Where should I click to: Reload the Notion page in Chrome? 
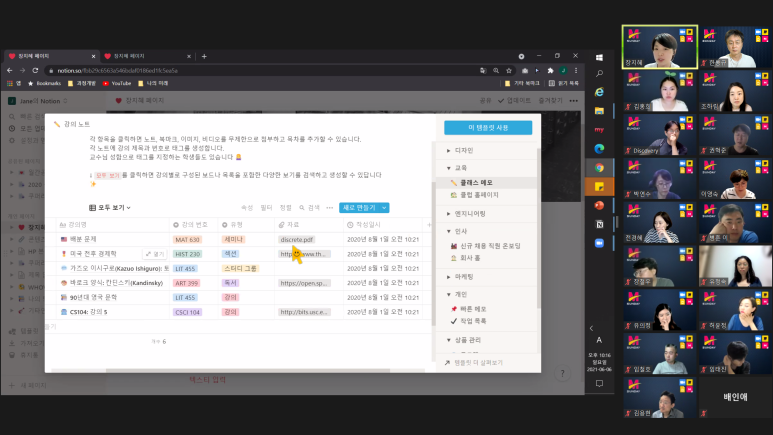click(35, 71)
